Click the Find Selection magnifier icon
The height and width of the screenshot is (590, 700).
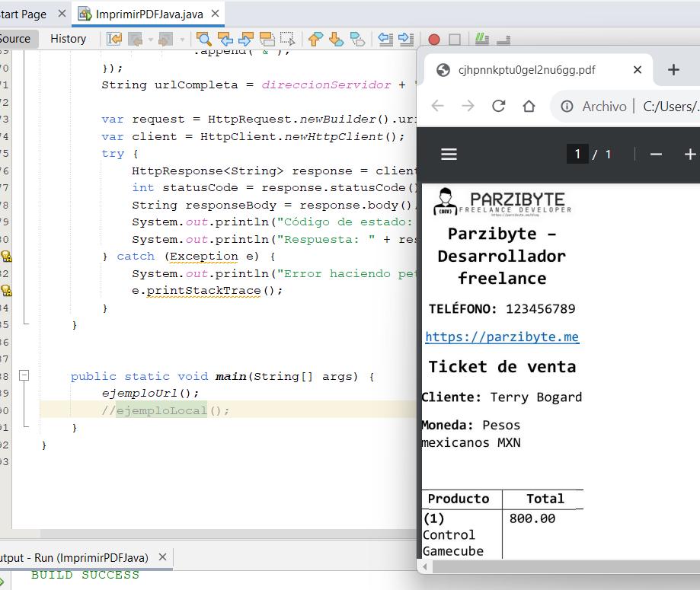204,40
